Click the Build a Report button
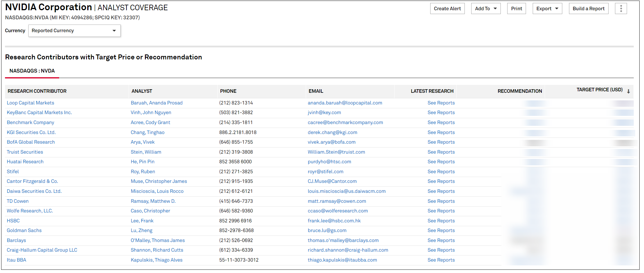The image size is (644, 273). 588,9
